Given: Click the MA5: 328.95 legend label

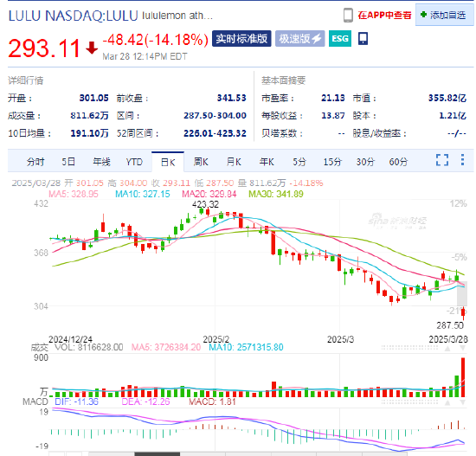Looking at the screenshot, I should coord(74,194).
